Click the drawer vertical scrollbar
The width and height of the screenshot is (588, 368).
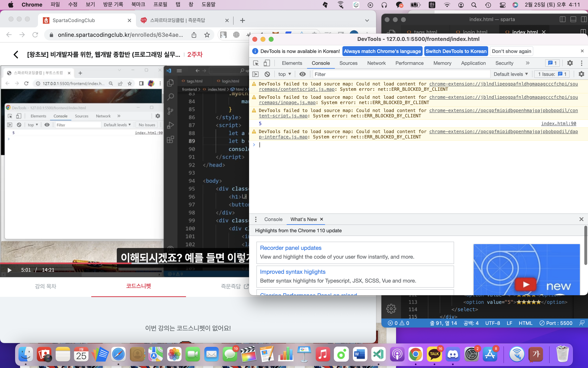click(x=586, y=246)
